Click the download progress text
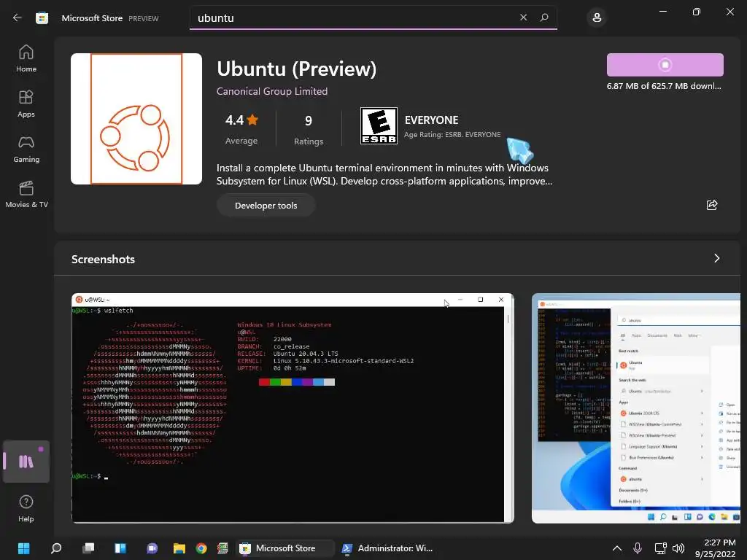 [x=664, y=86]
